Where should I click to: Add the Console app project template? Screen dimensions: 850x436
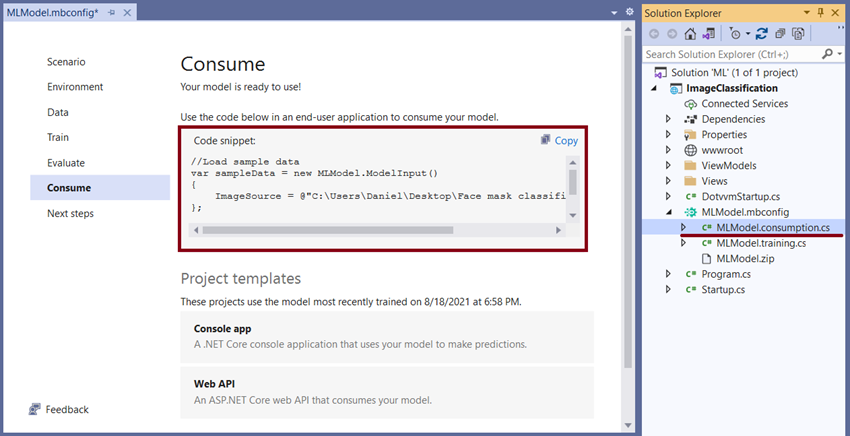click(387, 337)
